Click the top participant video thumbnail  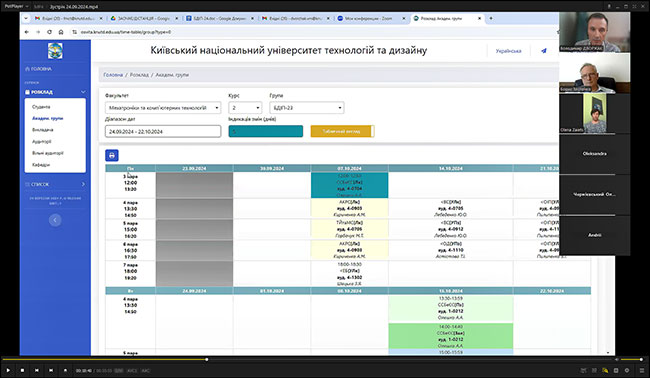[x=594, y=32]
